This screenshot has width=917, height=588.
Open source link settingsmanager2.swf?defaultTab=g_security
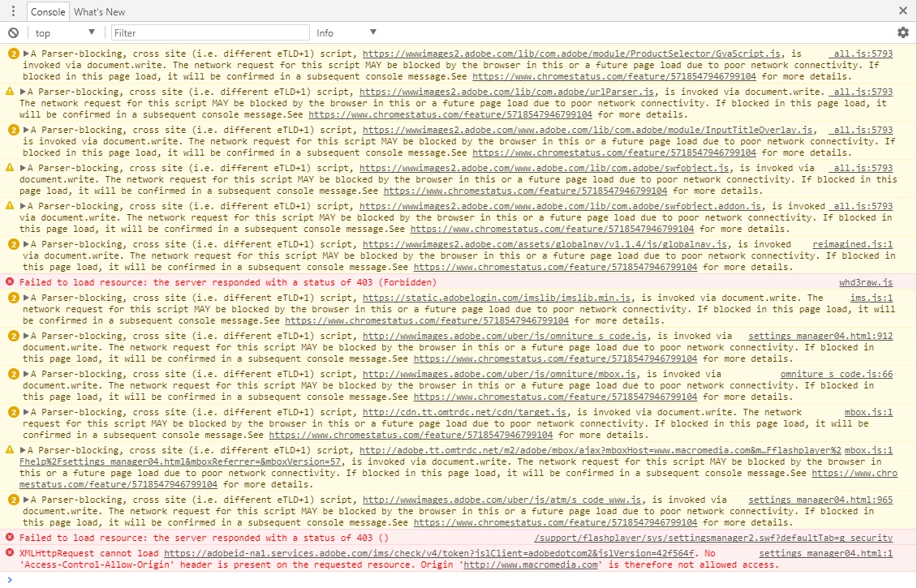pos(713,538)
